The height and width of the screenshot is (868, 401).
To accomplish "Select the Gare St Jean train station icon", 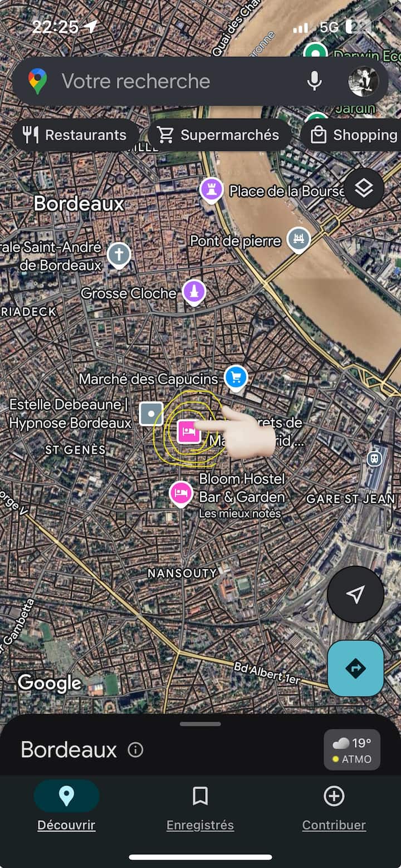I will (375, 459).
